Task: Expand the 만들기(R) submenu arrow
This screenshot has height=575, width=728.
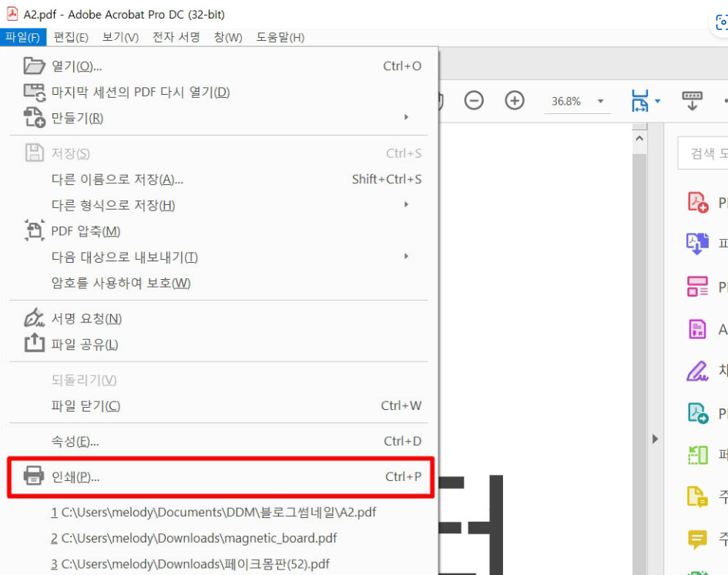Action: (406, 117)
